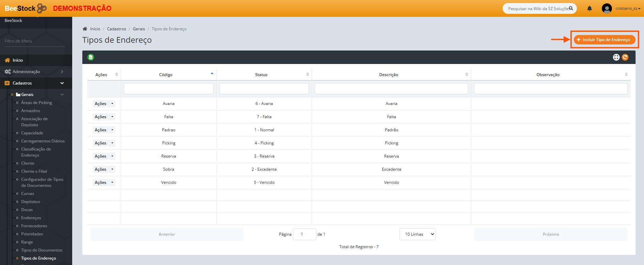This screenshot has width=644, height=265.
Task: Open Endereços in the sidebar
Action: point(31,218)
